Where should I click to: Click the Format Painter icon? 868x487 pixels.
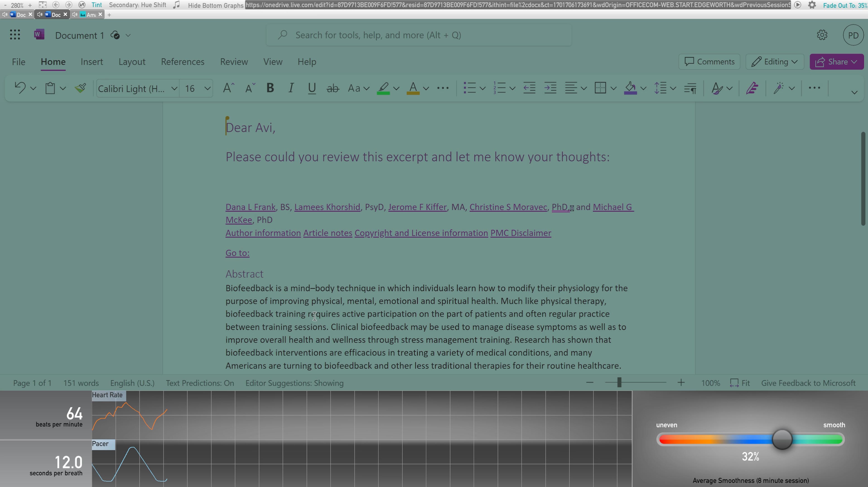[x=80, y=88]
